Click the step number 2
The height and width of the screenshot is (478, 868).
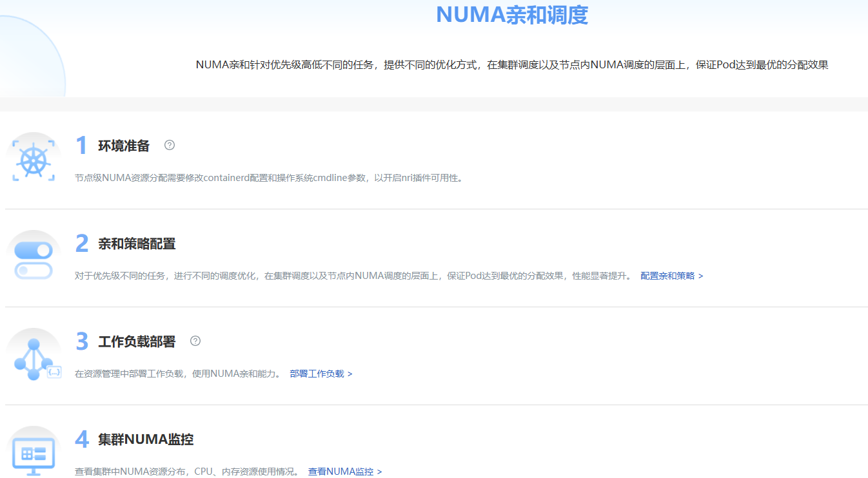[x=81, y=244]
